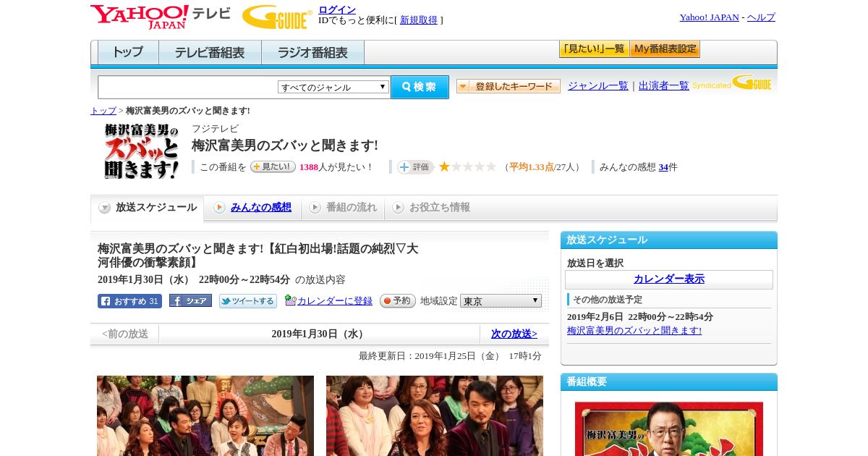Open the すべてのジャンル genre dropdown
Screen dimensions: 868x456
(x=333, y=87)
